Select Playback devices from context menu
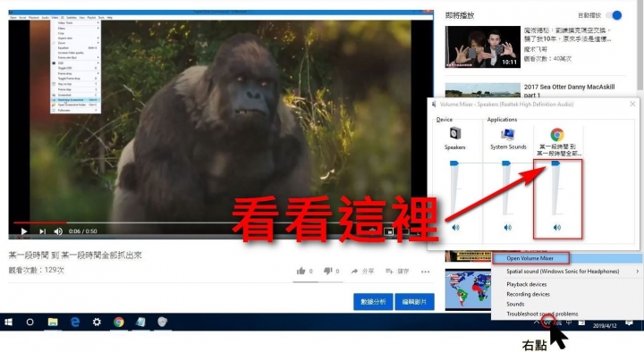The height and width of the screenshot is (352, 644). coord(567,284)
